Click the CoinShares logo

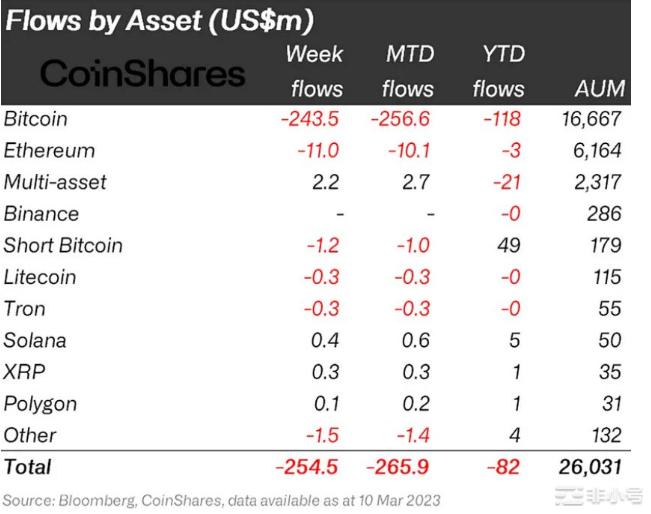(x=143, y=73)
